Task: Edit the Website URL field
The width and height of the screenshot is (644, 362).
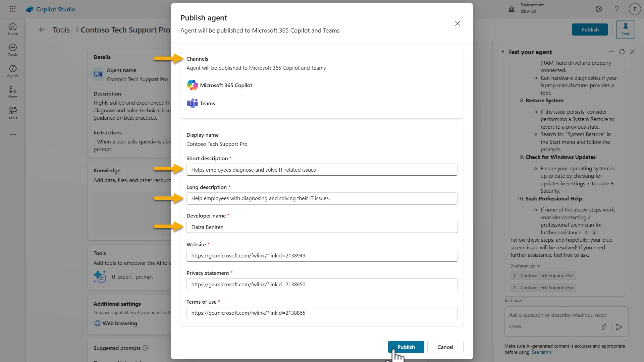Action: (x=322, y=256)
